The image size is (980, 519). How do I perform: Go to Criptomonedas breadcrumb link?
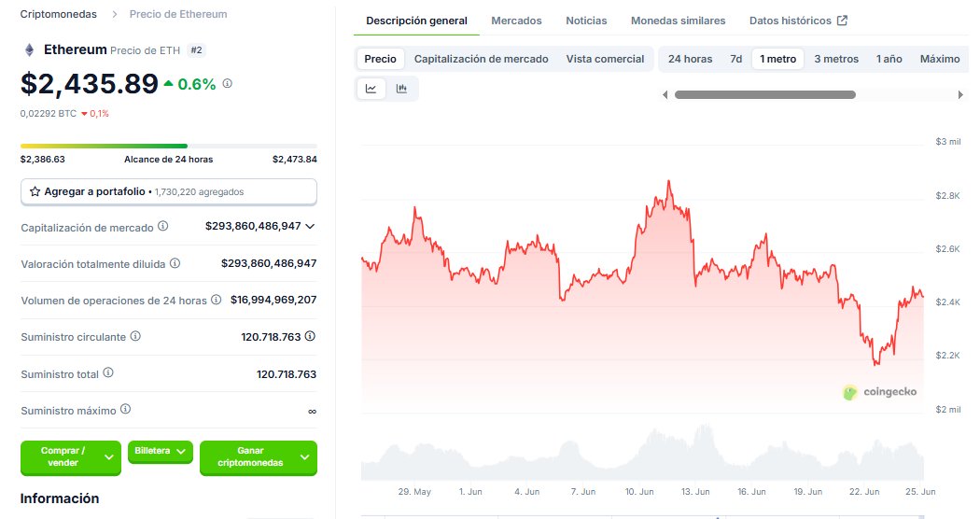[x=58, y=14]
